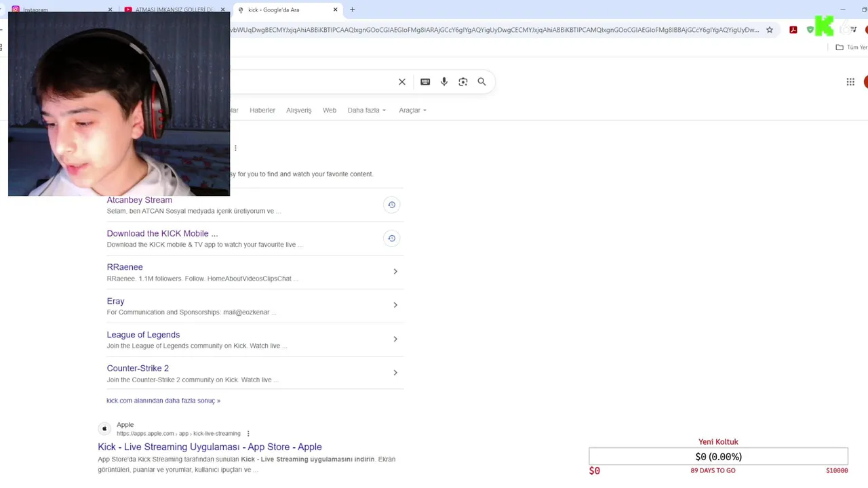Viewport: 868px width, 488px height.
Task: Click the apps.apple.com breadcrumb URL text
Action: coord(178,434)
